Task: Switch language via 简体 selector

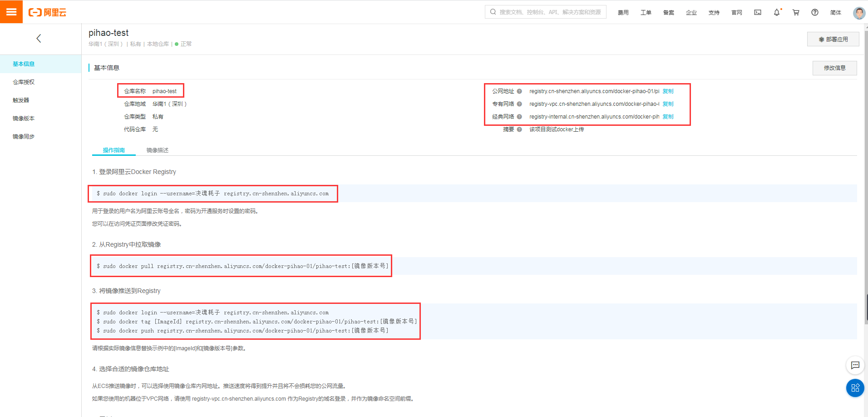Action: click(x=835, y=13)
